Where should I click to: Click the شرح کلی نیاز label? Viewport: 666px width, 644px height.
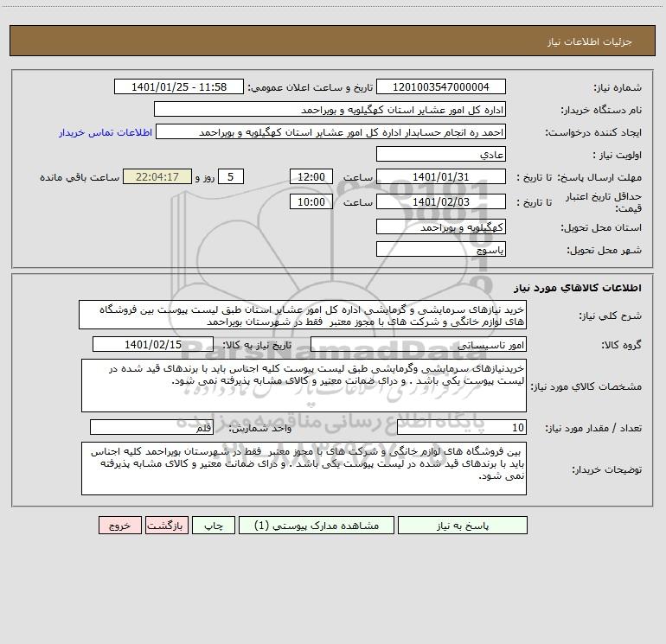click(611, 316)
